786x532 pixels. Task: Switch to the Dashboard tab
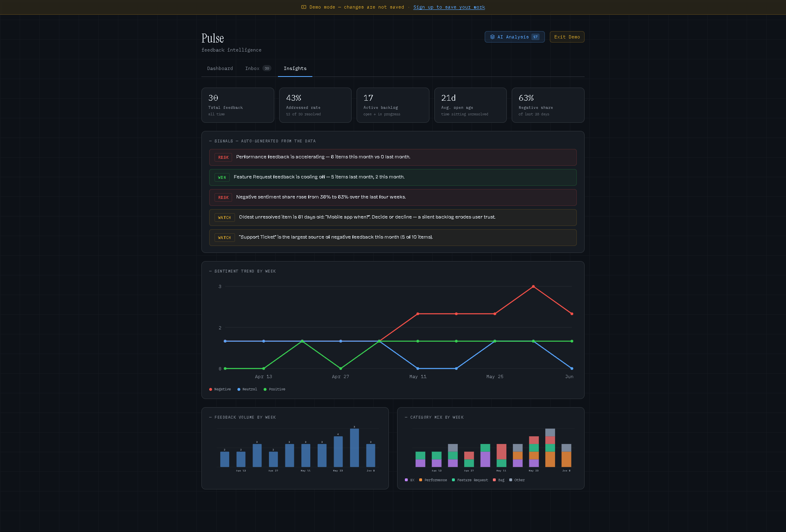[220, 68]
